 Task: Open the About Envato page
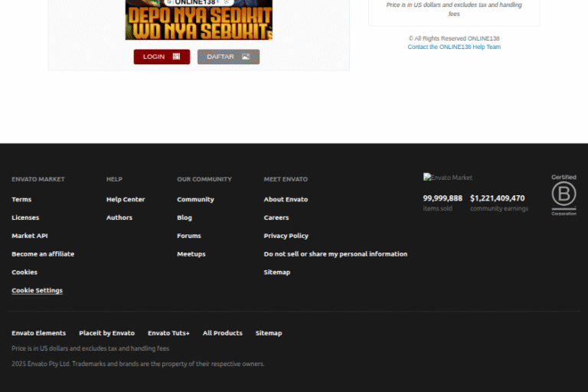click(x=286, y=200)
